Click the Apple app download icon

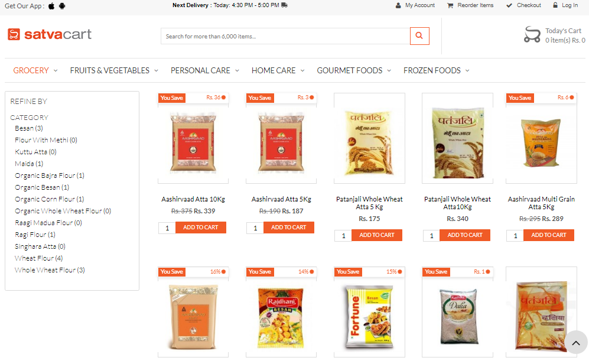pos(51,6)
